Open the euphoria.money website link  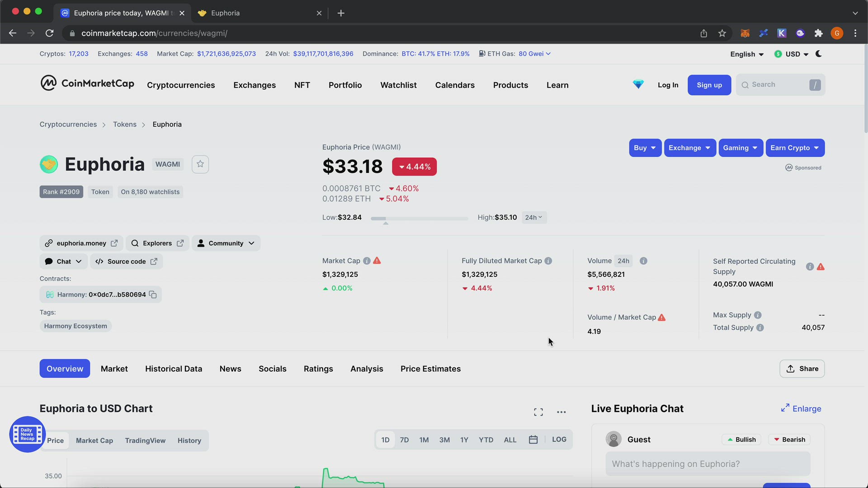81,243
